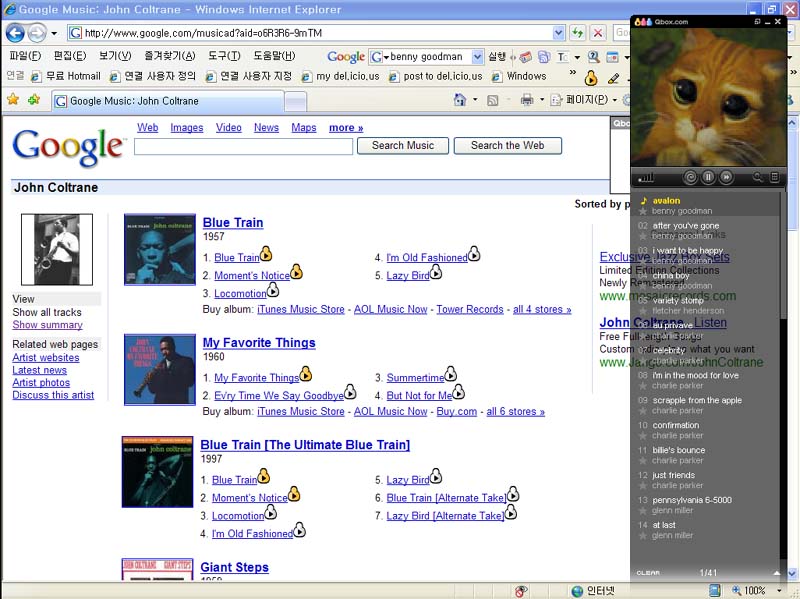Click CLEAR in the Qbox playlist footer
Screen dimensions: 800x599
click(x=648, y=573)
